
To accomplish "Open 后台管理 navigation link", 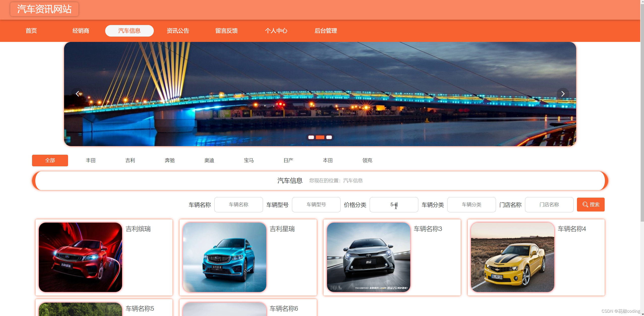I will point(326,31).
